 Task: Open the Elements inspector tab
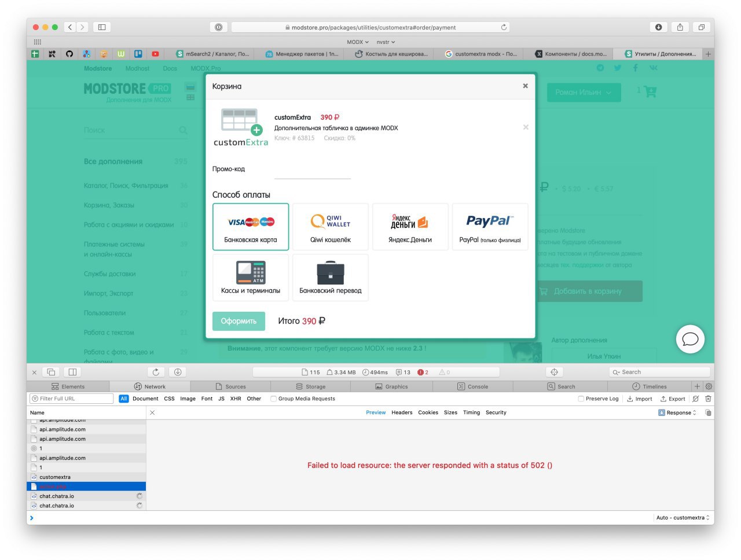coord(68,386)
